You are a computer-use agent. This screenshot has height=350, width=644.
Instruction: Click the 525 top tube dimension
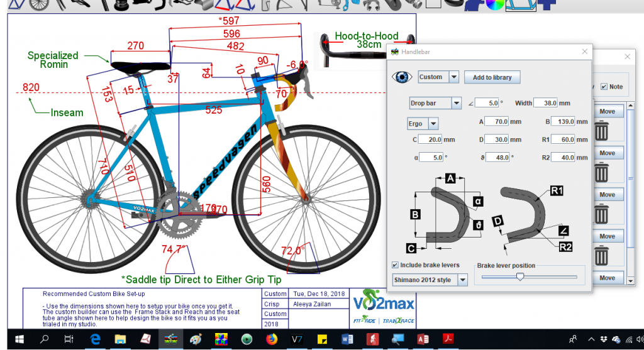tap(214, 110)
